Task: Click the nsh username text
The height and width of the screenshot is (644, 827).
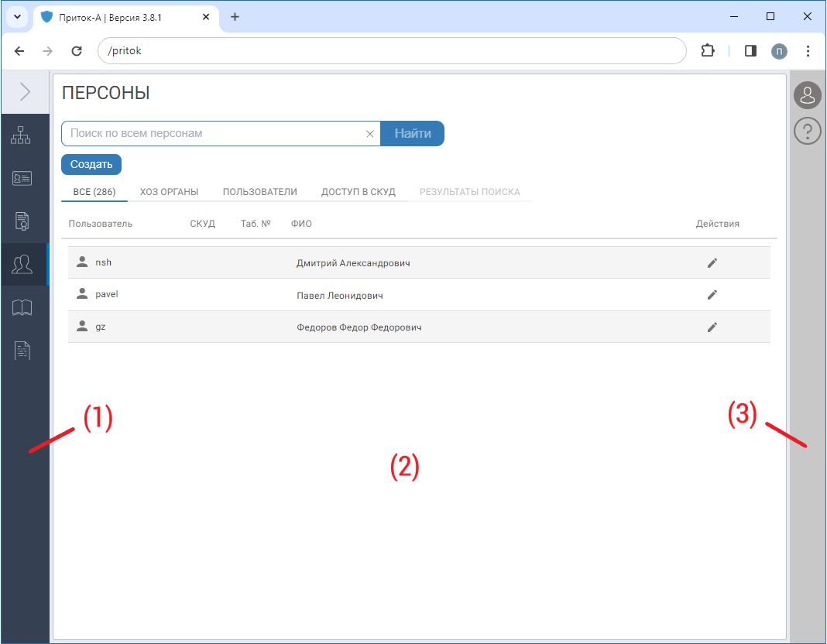Action: [104, 262]
